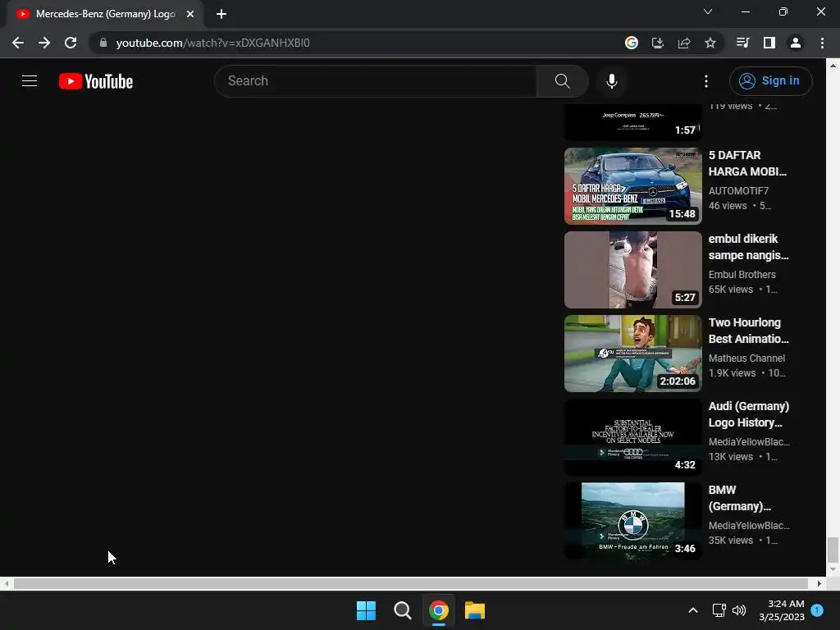Click the install app icon
The width and height of the screenshot is (840, 630).
[658, 43]
